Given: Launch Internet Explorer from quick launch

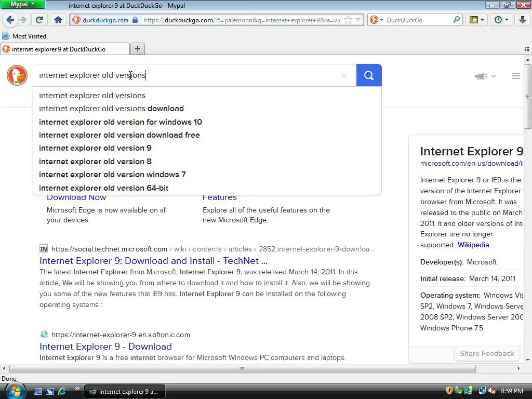Looking at the screenshot, I should pos(62,392).
